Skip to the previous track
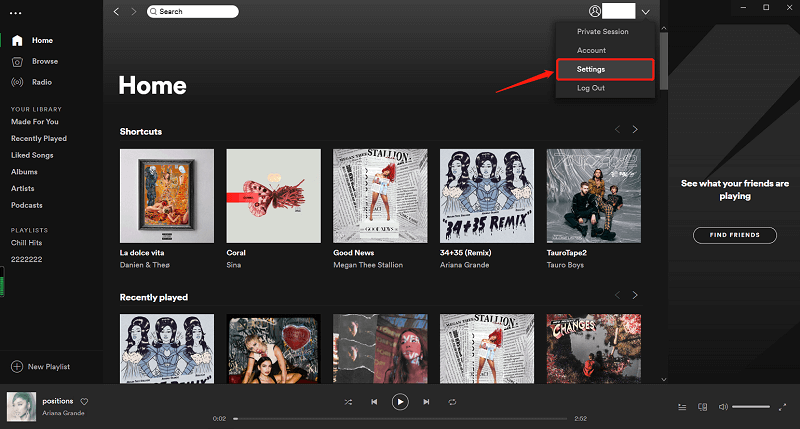Screen dimensions: 800x429 (374, 402)
